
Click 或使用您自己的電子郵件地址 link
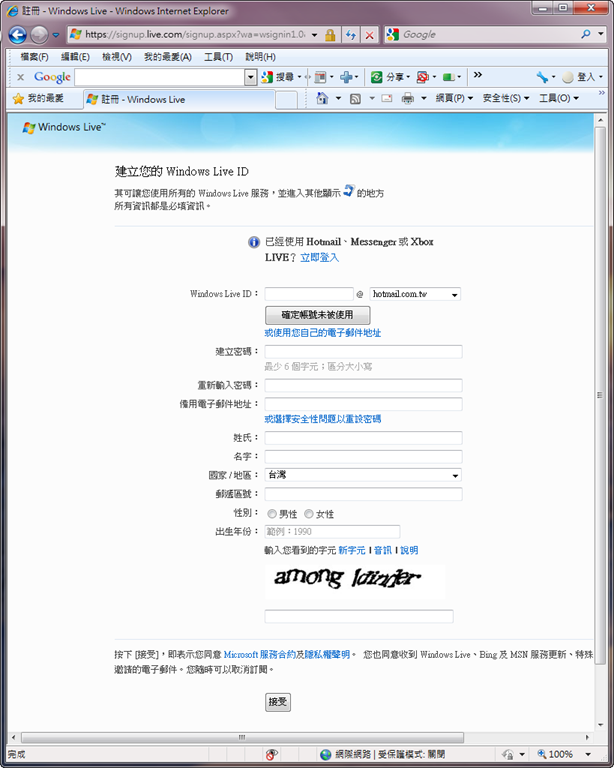click(x=323, y=333)
